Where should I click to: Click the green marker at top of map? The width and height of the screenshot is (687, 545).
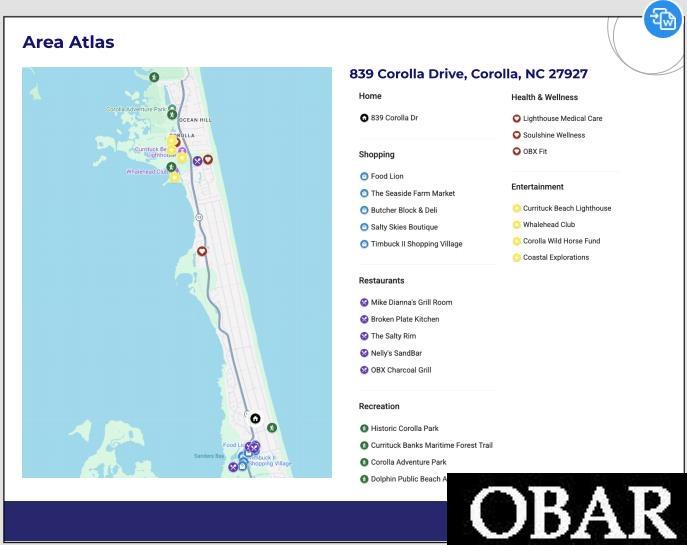154,77
